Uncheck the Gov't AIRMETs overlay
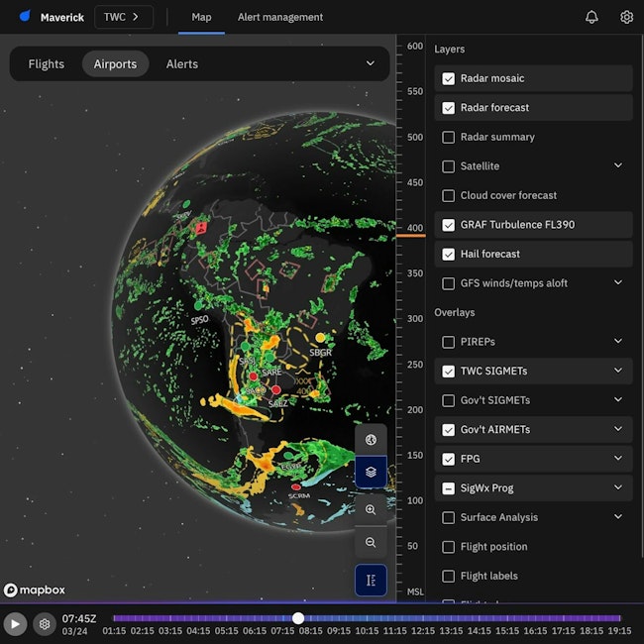The width and height of the screenshot is (644, 644). tap(448, 430)
